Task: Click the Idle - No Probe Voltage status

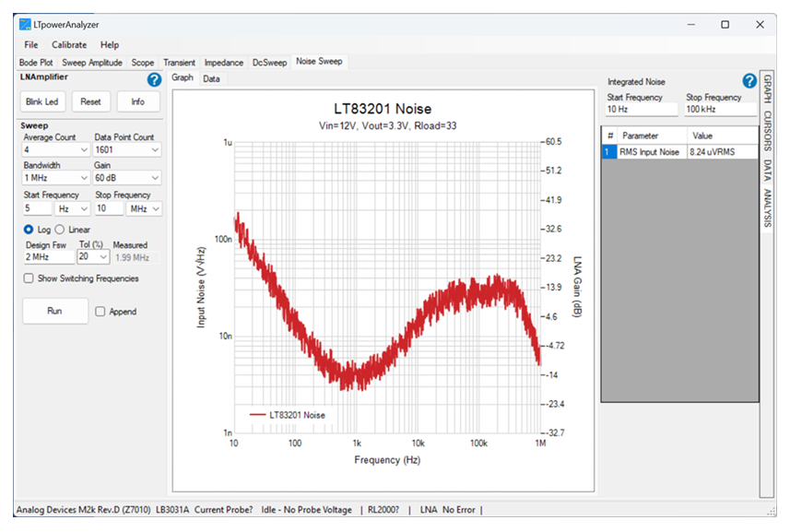Action: click(x=306, y=510)
